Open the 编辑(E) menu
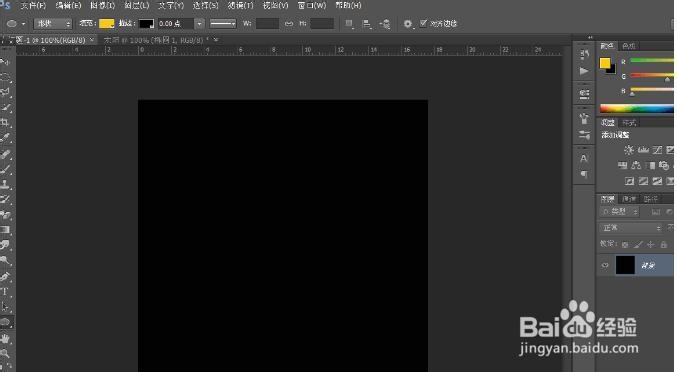 (x=68, y=6)
